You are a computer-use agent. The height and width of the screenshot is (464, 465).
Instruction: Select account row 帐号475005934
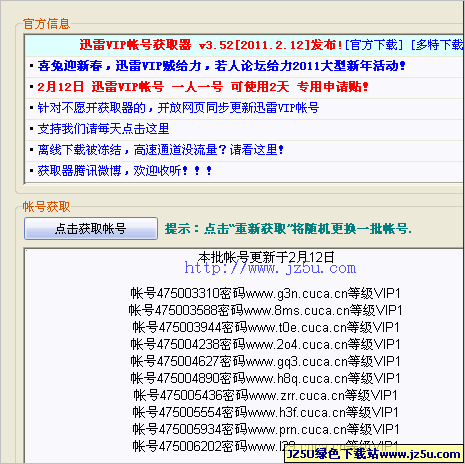click(266, 429)
